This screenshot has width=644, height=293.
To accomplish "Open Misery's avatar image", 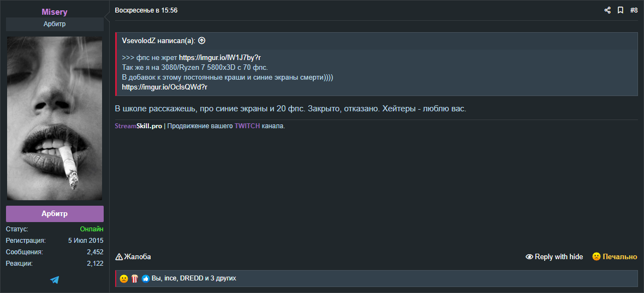I will 55,118.
